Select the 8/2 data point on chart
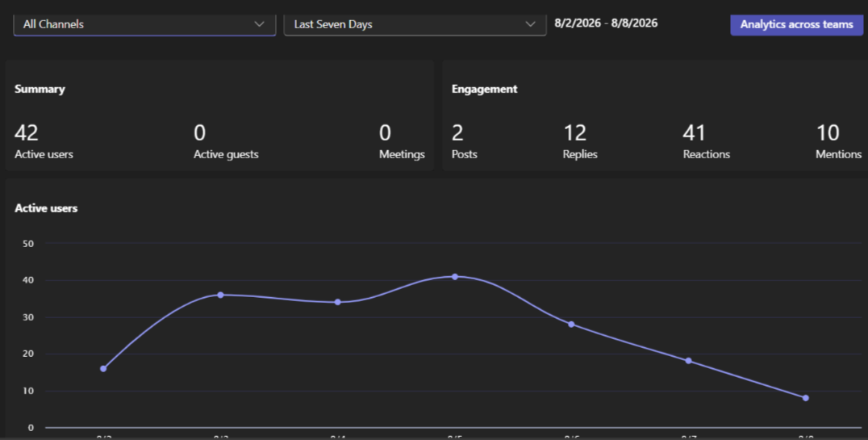This screenshot has width=868, height=440. [103, 368]
